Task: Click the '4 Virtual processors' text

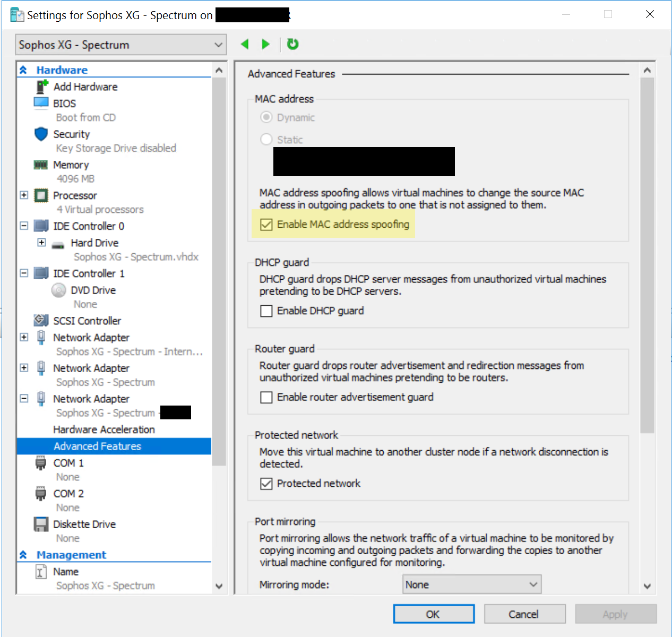Action: (x=100, y=210)
